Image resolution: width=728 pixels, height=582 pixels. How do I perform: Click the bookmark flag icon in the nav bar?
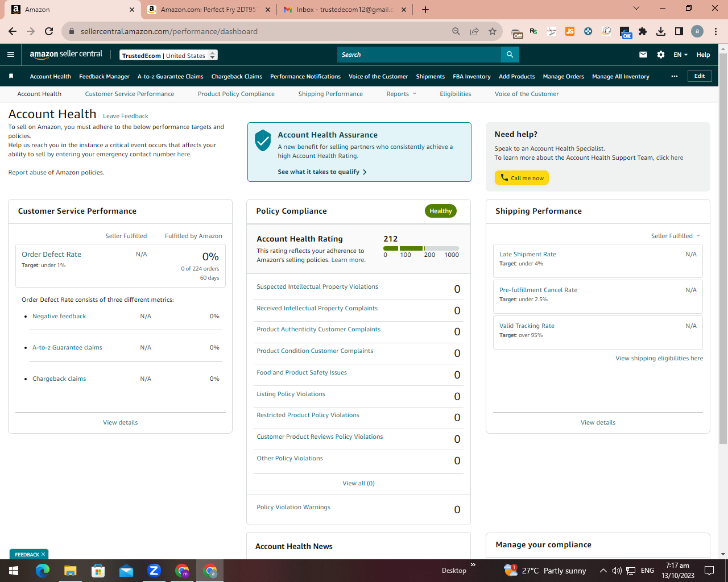(x=11, y=76)
